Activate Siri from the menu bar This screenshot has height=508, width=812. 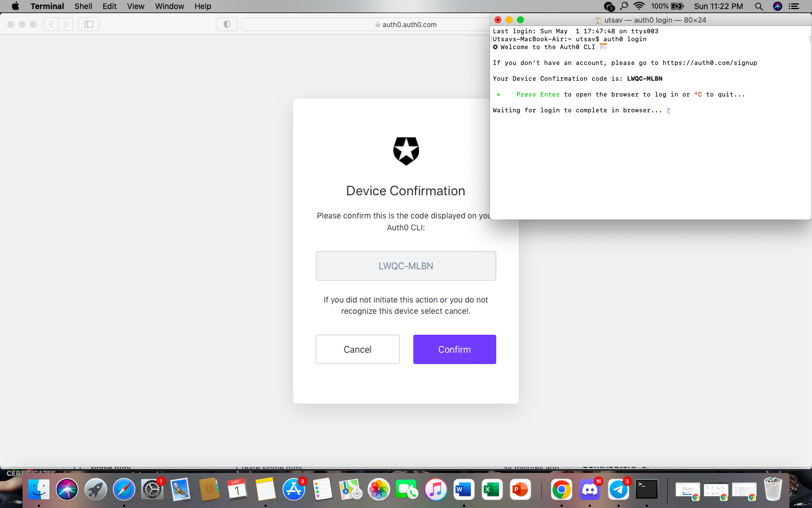[x=778, y=6]
